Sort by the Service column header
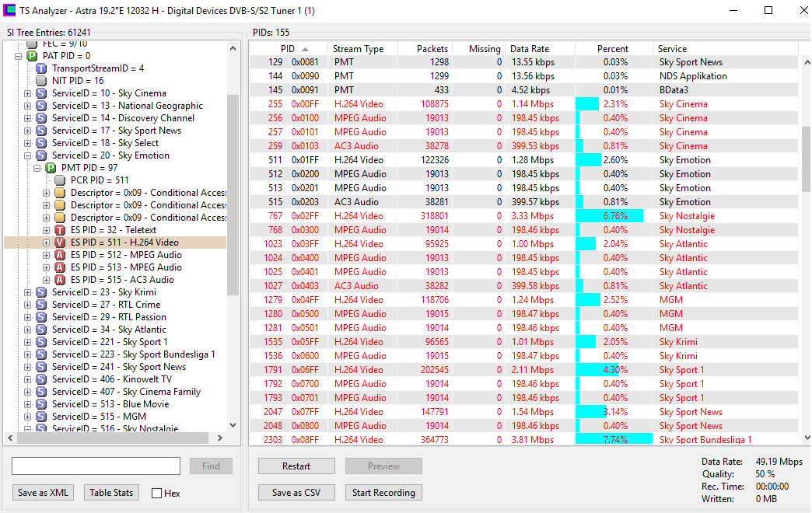812x513 pixels. pyautogui.click(x=725, y=49)
